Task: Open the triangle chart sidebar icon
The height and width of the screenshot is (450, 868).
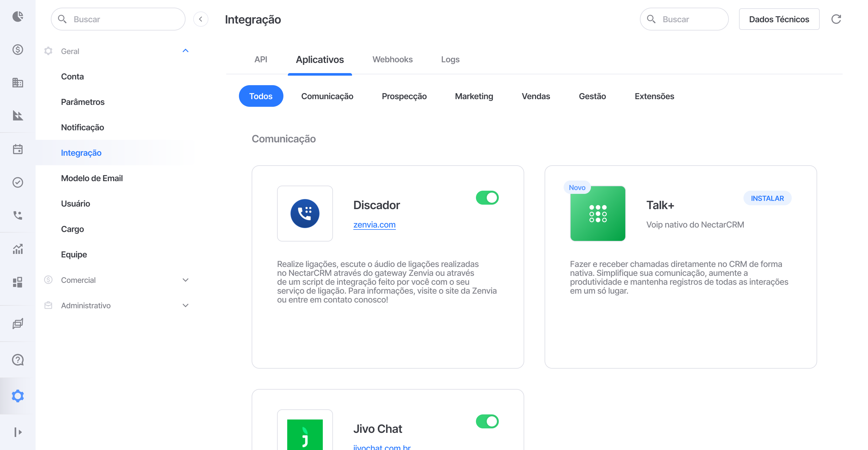Action: 17,116
